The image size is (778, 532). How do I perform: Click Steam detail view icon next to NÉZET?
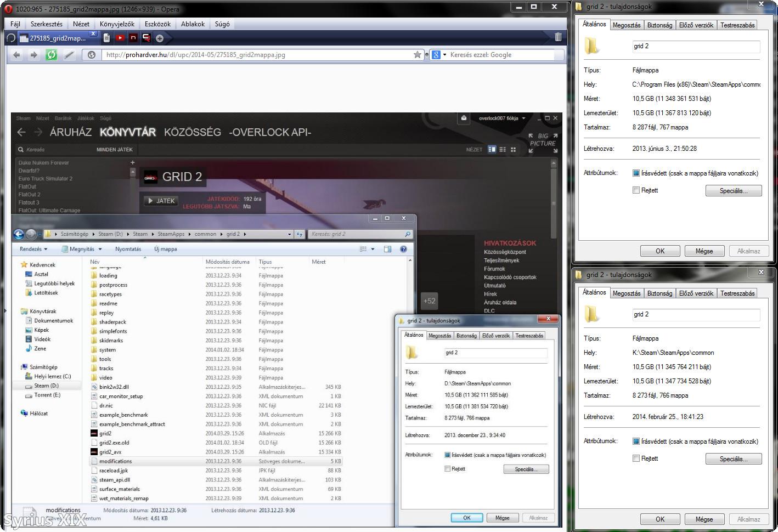tap(492, 149)
